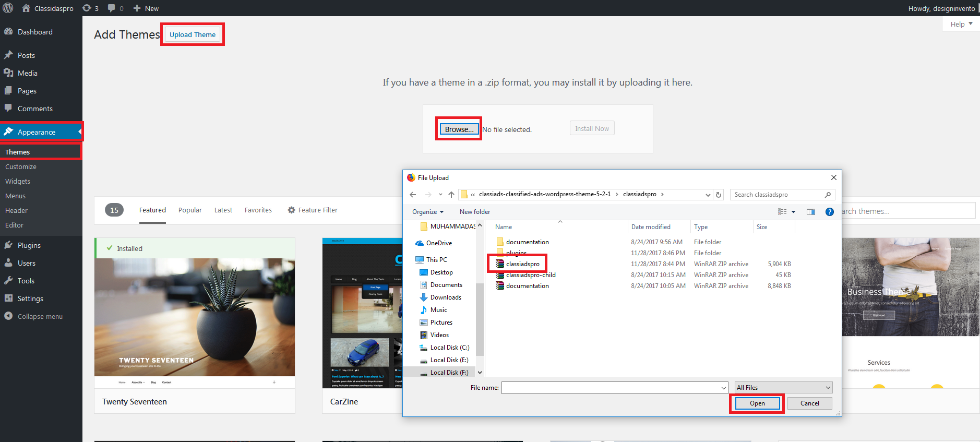Open the Themes submenu link
This screenshot has height=442, width=980.
(18, 152)
